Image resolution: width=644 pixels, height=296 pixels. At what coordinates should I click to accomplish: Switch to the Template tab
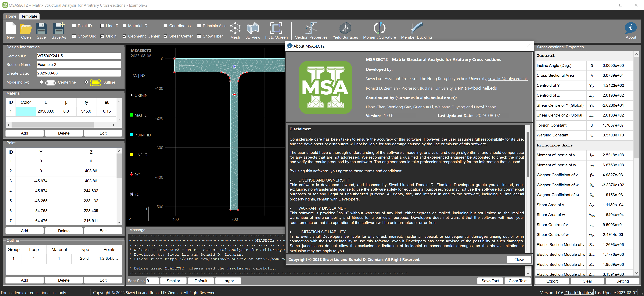point(29,16)
